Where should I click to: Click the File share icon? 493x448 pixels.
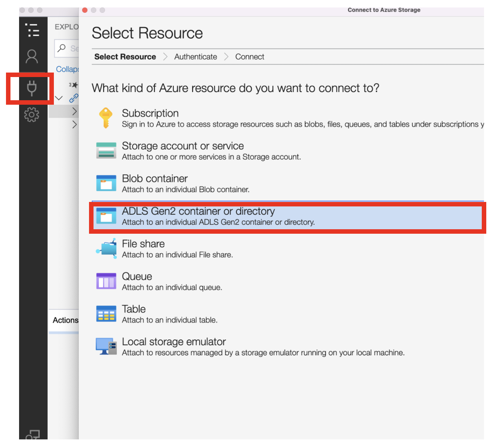[106, 248]
